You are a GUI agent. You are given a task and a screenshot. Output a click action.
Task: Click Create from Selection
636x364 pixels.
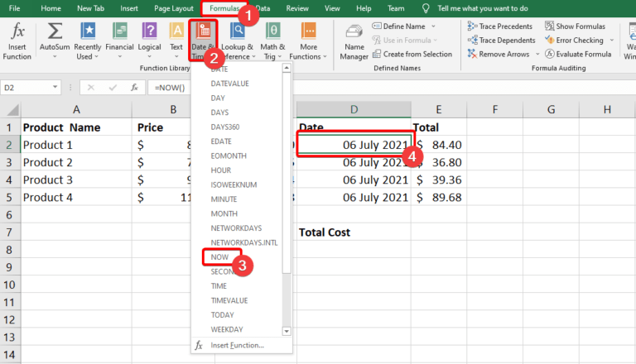[412, 54]
